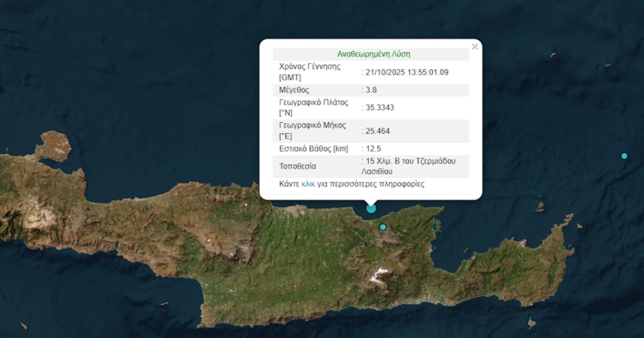
Task: Click the magnitude value 3.8
Action: tap(372, 90)
